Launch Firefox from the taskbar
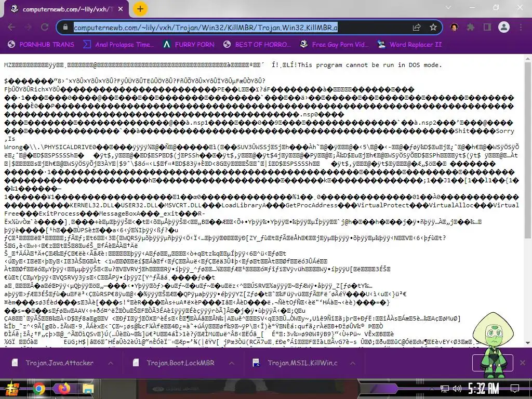532x399 pixels. tap(63, 389)
